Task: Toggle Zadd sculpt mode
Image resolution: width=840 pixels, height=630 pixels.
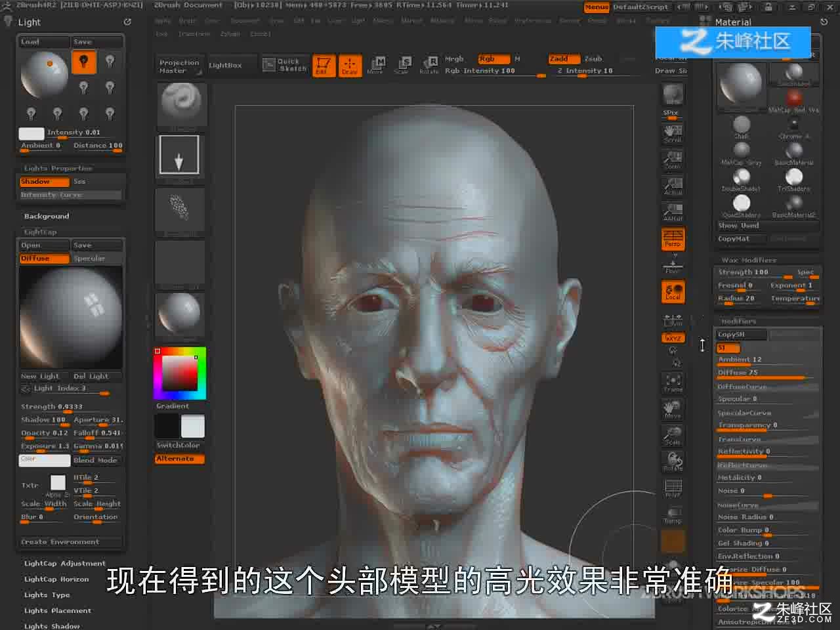Action: tap(563, 58)
